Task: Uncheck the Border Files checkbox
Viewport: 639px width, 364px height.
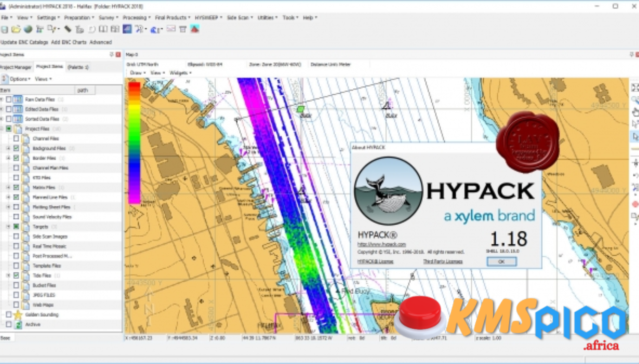Action: click(x=16, y=158)
